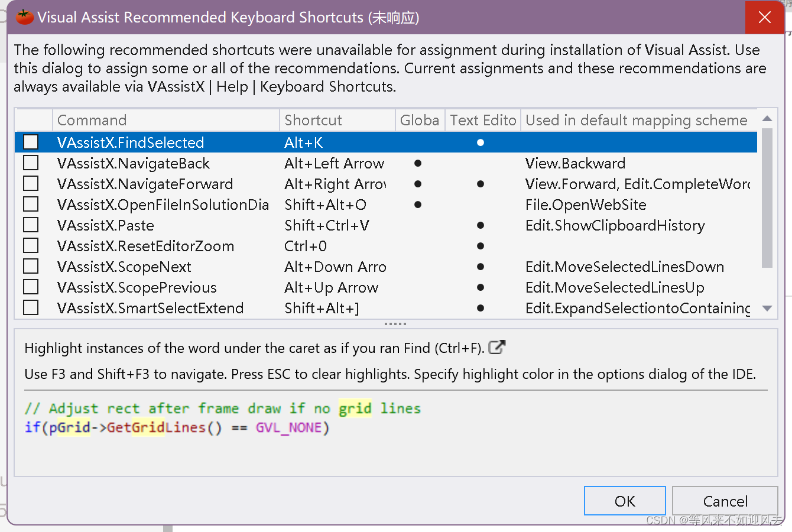Select the VAssistX.Paste command text

coord(106,225)
